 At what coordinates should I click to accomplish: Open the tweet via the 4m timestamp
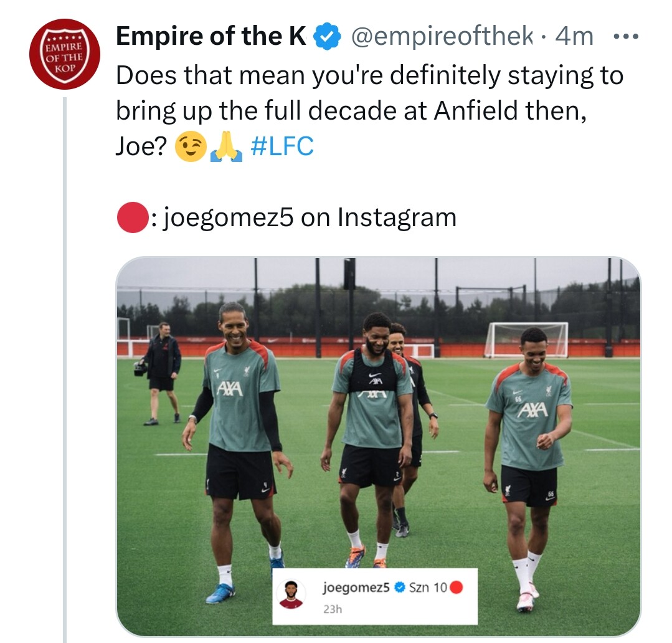574,38
